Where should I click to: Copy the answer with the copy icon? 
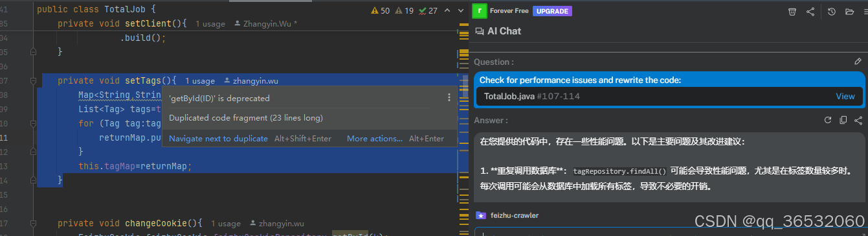pos(843,120)
